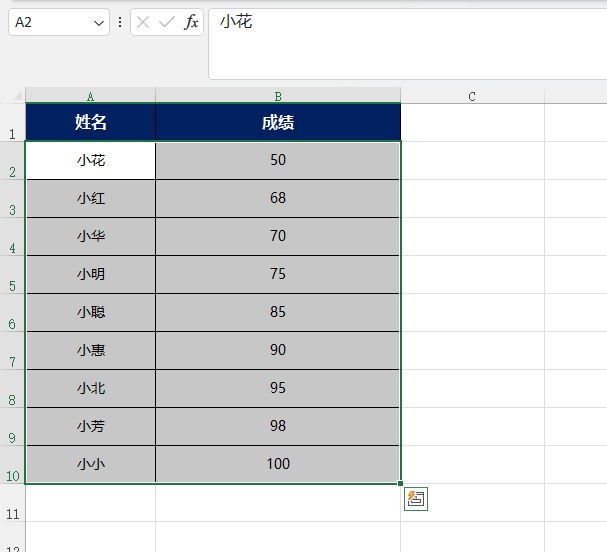Click the selection fill handle square
This screenshot has height=552, width=607.
tap(400, 483)
